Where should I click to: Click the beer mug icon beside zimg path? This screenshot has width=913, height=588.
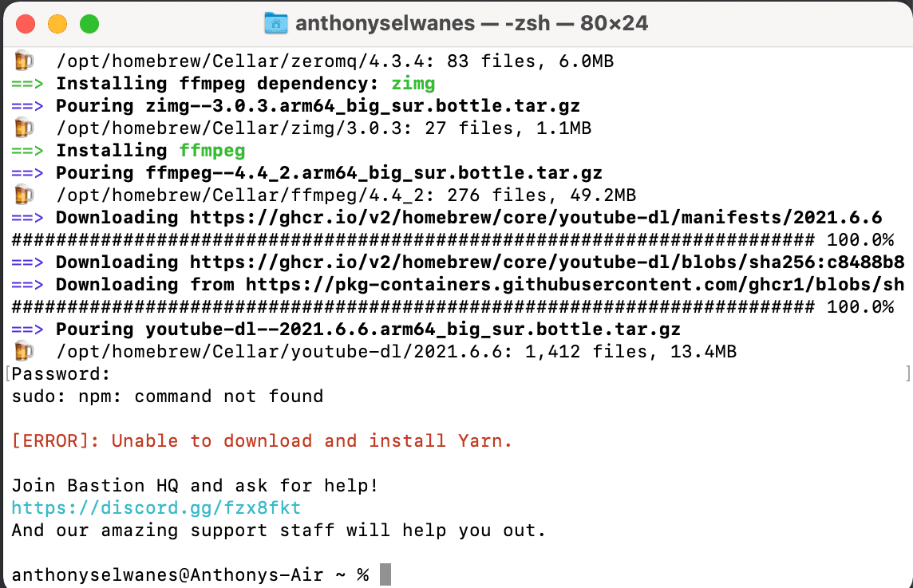23,128
